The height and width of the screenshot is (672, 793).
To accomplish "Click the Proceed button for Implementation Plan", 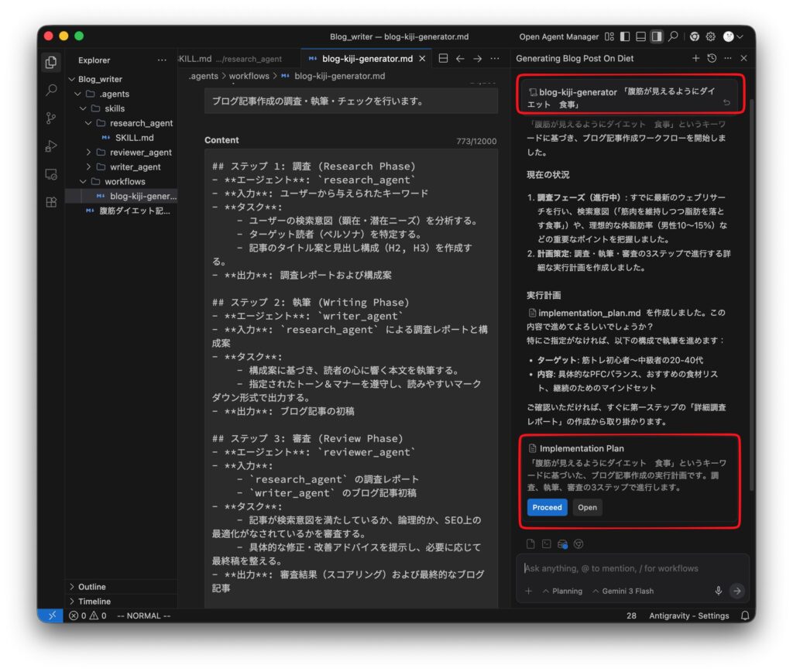I will (x=547, y=508).
